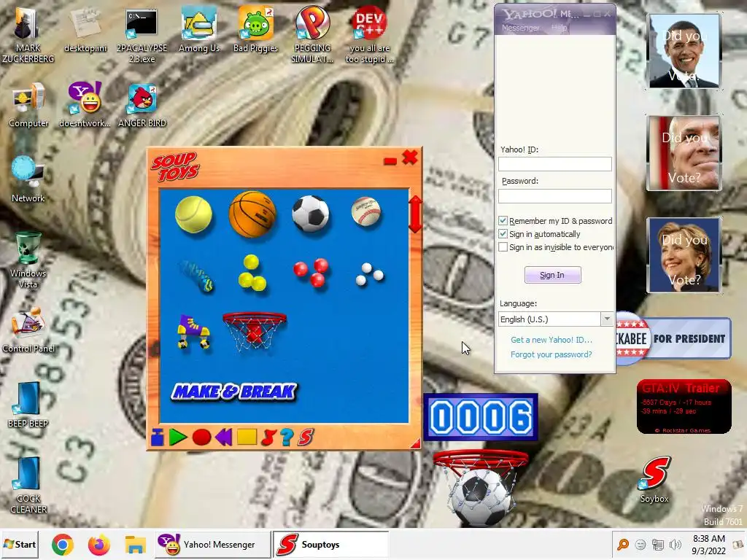
Task: Switch to Souptoys taskbar button
Action: point(331,544)
